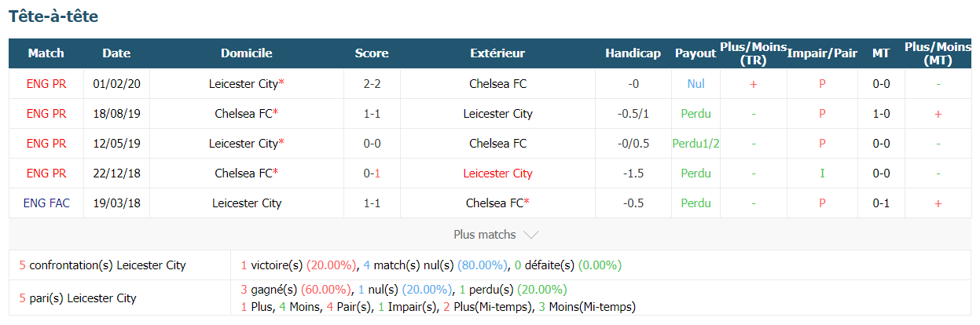Sort by Date column header
This screenshot has width=980, height=325.
pyautogui.click(x=116, y=53)
